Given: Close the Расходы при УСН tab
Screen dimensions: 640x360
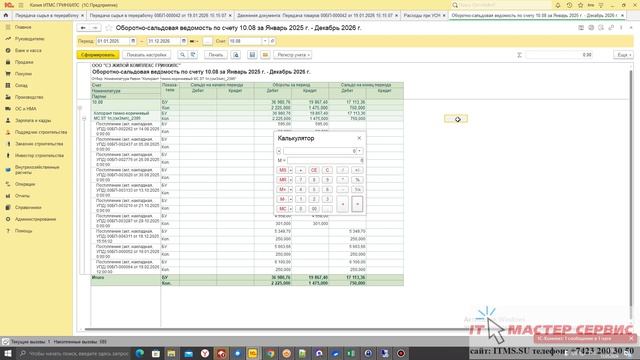Looking at the screenshot, I should pyautogui.click(x=444, y=15).
